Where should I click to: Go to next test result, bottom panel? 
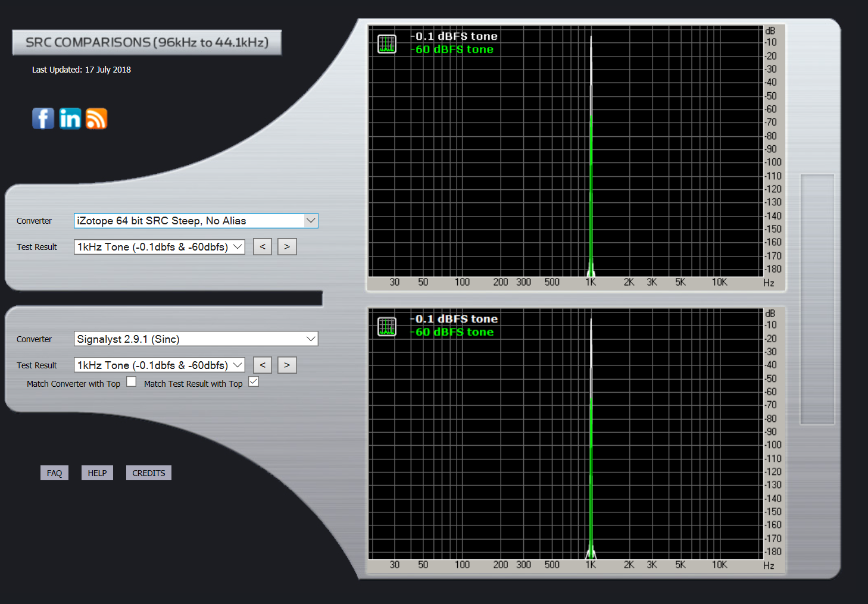pos(287,365)
